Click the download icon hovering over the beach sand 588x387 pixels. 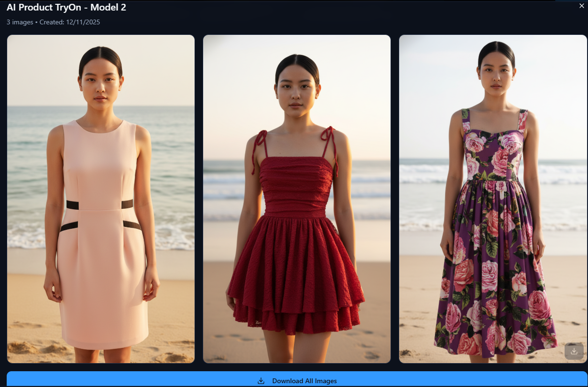tap(573, 351)
